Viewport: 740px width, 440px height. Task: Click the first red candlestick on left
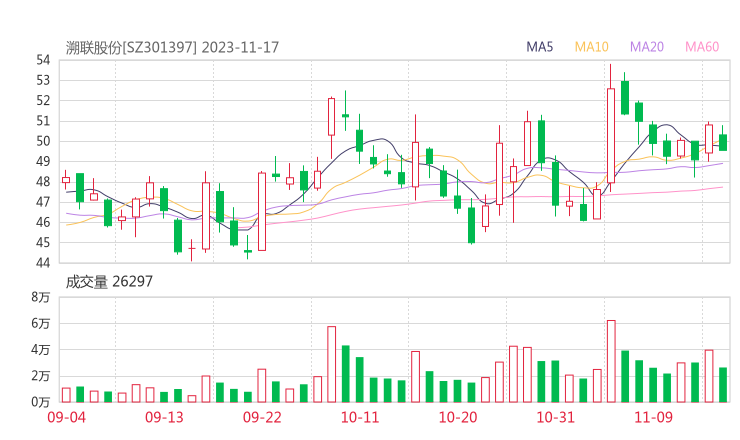pos(66,180)
